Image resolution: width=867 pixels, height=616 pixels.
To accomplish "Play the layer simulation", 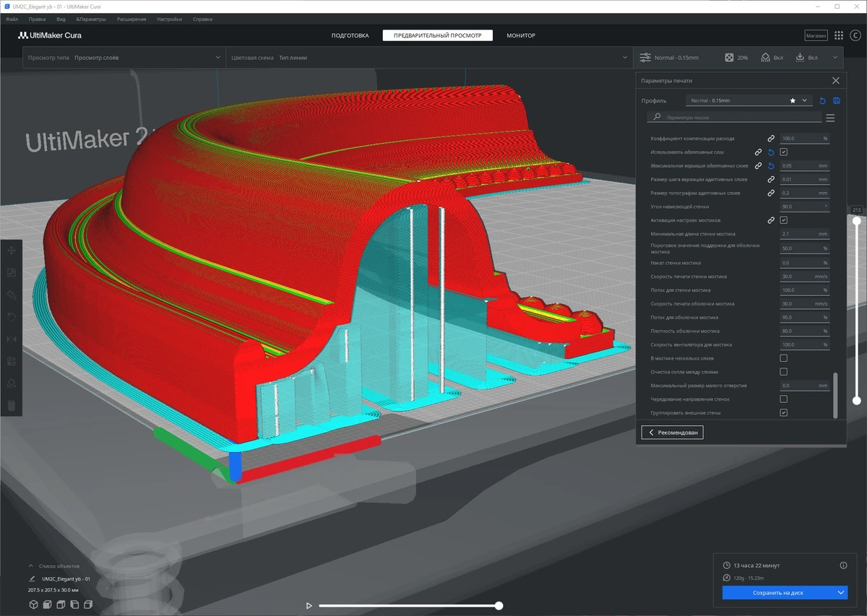I will (x=309, y=606).
